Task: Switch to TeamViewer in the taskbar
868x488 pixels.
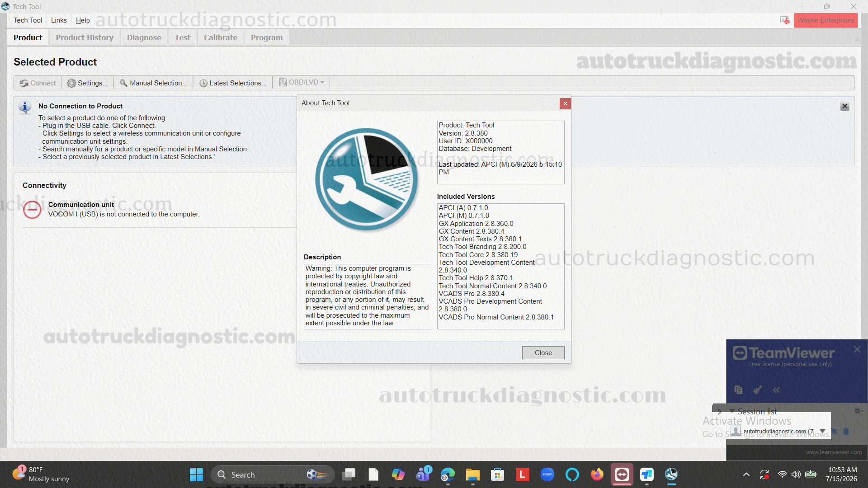Action: (622, 474)
